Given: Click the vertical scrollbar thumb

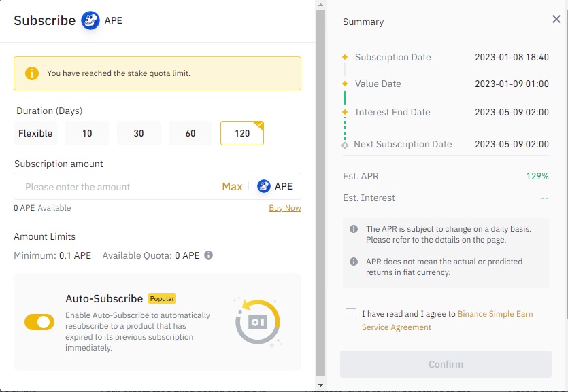Looking at the screenshot, I should tap(320, 193).
